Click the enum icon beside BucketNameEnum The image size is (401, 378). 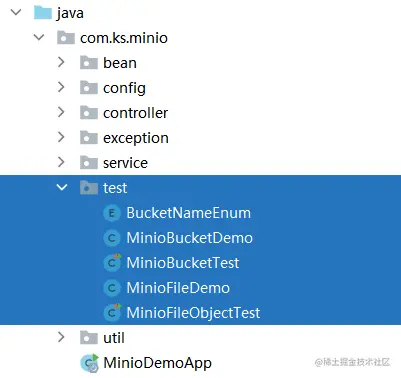tap(112, 213)
